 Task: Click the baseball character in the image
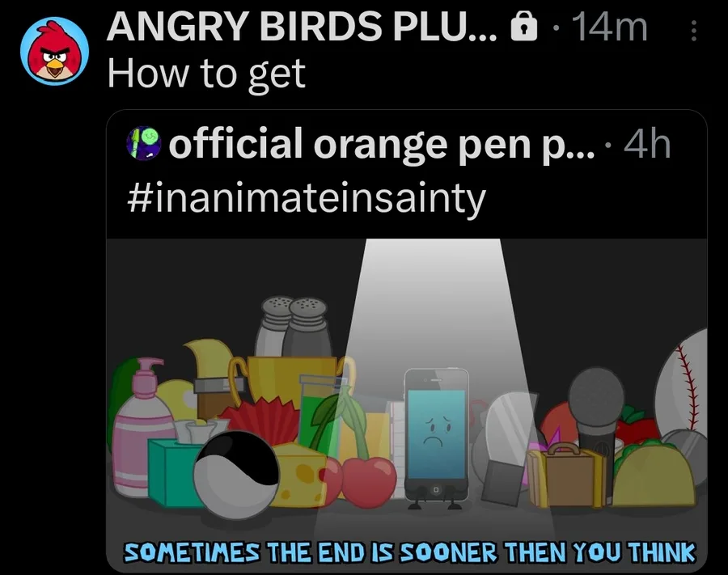coord(682,385)
